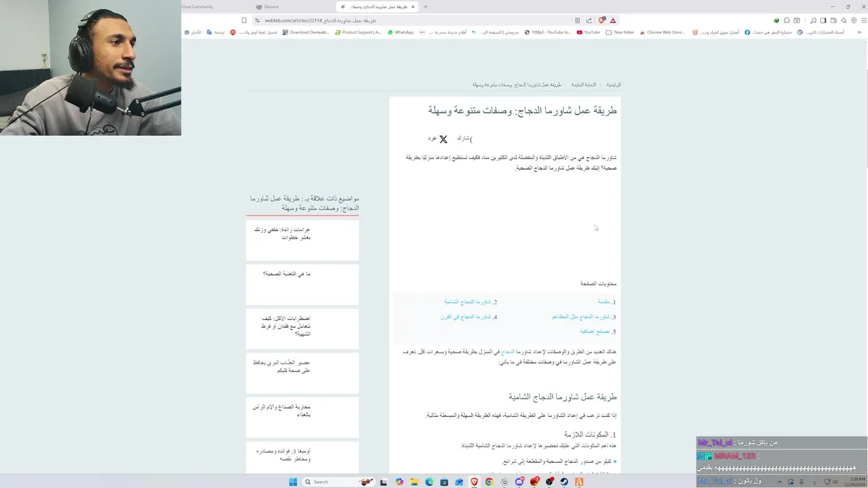Open the YouTube bookmark
This screenshot has height=488, width=868.
click(588, 32)
